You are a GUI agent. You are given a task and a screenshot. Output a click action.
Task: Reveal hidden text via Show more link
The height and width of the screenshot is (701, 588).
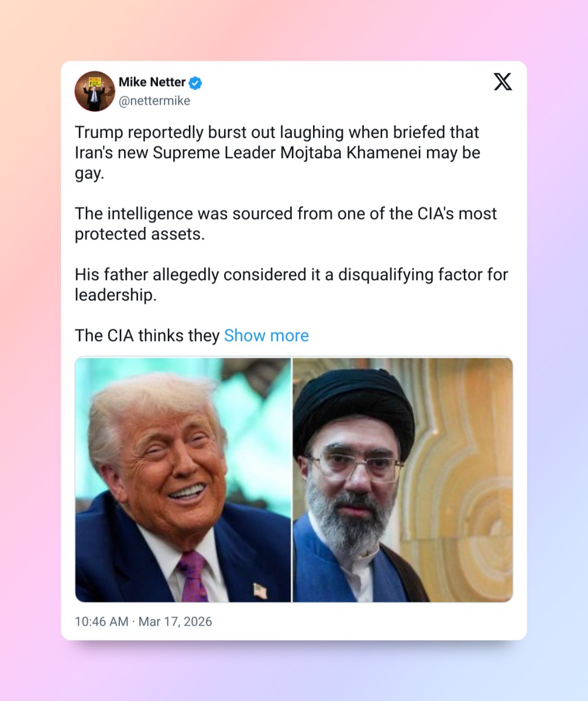(266, 335)
